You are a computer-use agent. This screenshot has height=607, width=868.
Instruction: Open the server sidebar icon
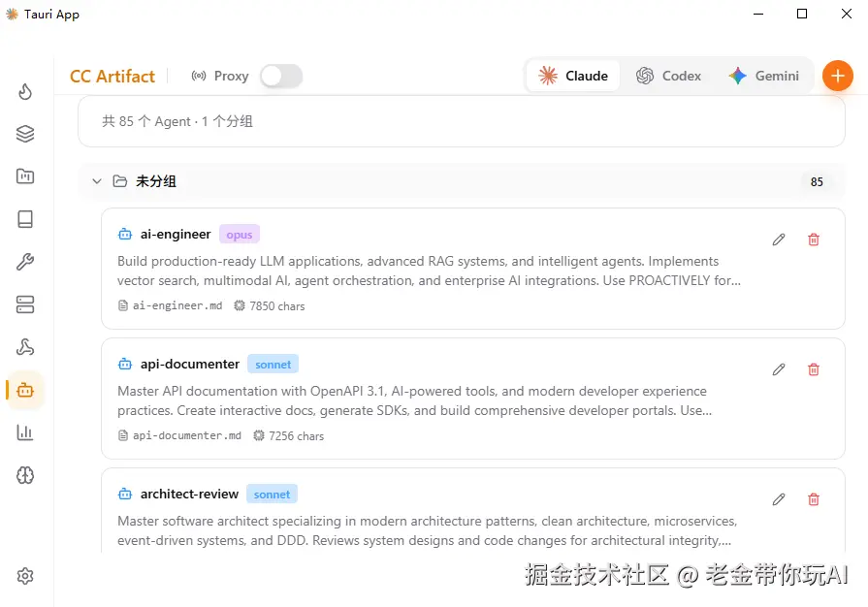[25, 303]
